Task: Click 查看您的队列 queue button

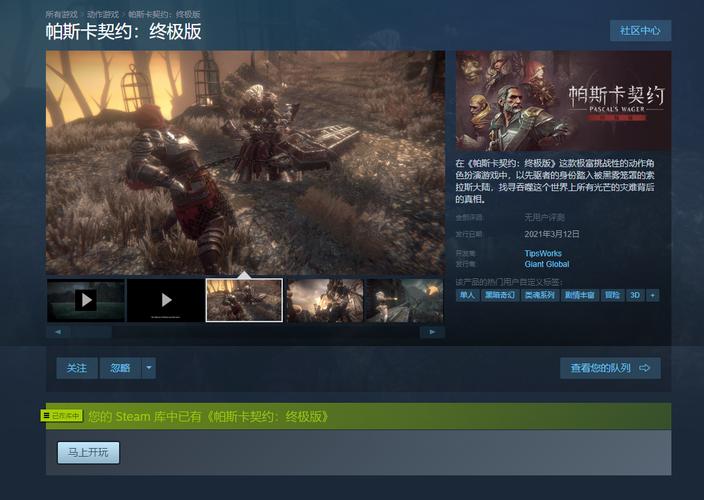Action: tap(610, 368)
